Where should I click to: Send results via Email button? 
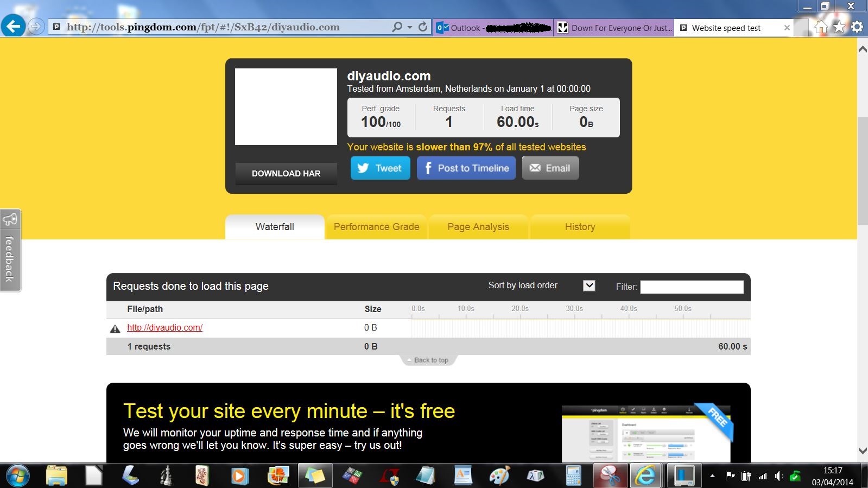(x=550, y=168)
